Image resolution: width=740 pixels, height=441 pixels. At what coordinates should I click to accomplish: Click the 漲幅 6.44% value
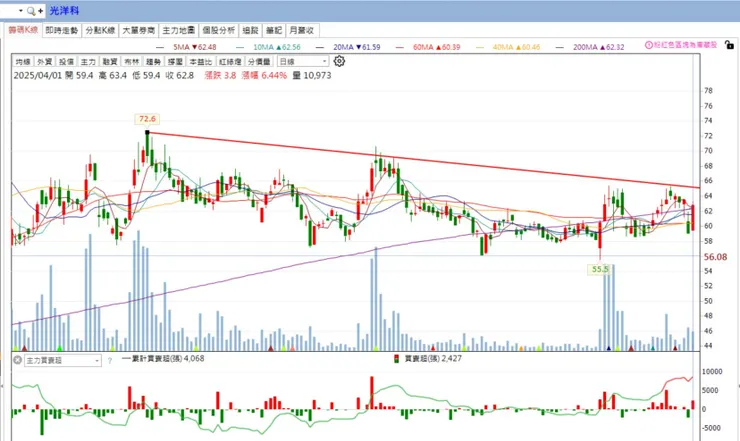pyautogui.click(x=264, y=76)
